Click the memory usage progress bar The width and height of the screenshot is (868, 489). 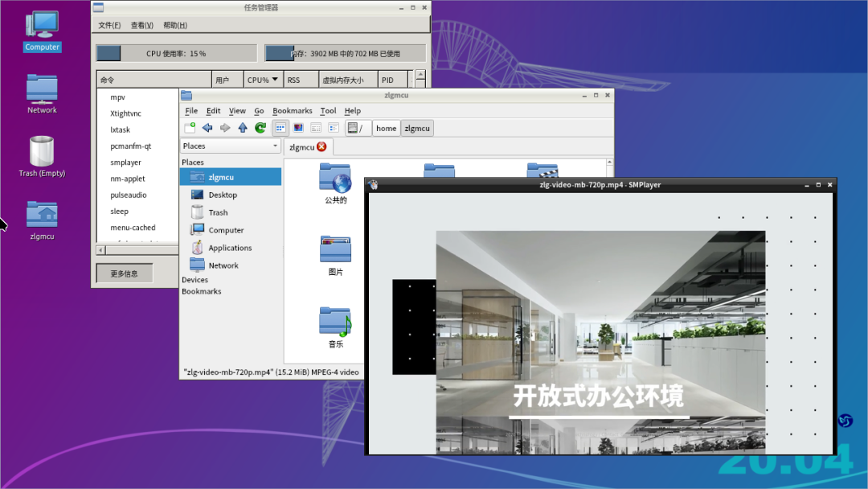344,51
